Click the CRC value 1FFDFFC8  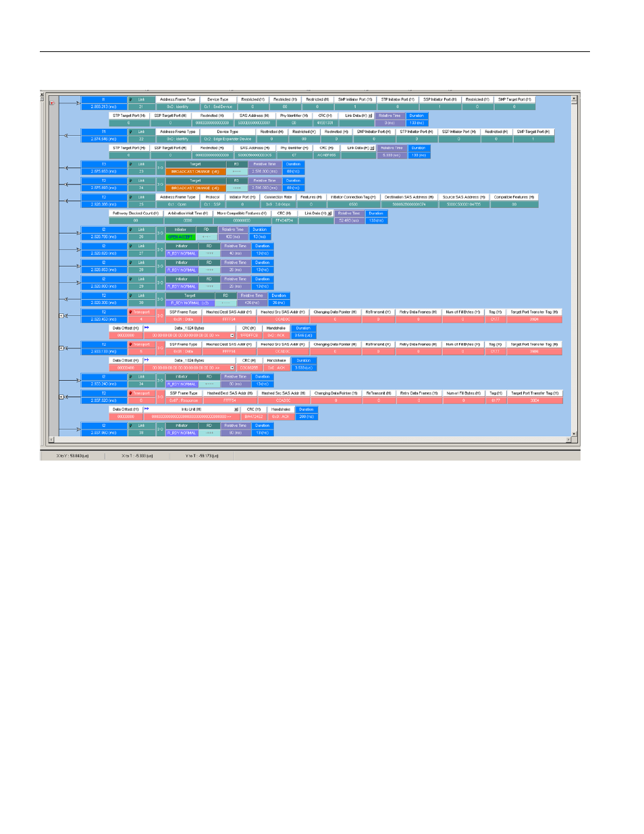point(249,336)
